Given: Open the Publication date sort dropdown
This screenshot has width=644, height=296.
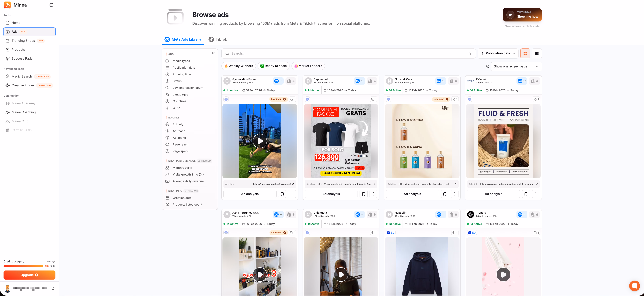Looking at the screenshot, I should 498,53.
